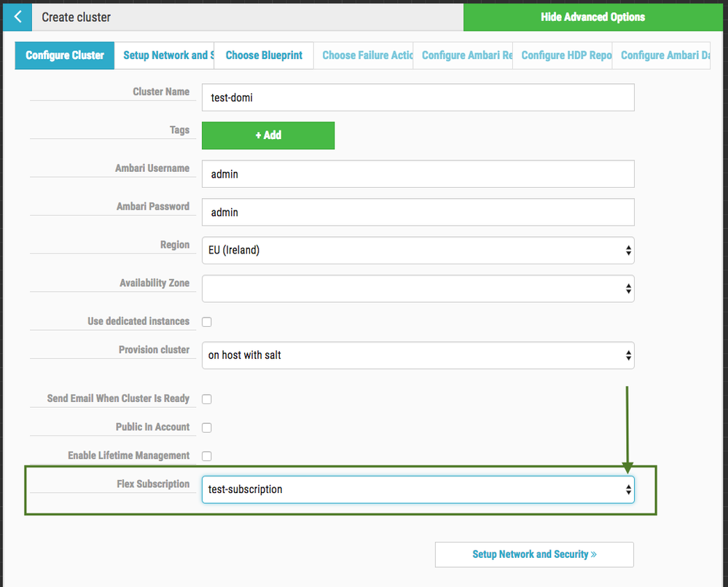Enable Lifetime Management checkbox

point(207,456)
